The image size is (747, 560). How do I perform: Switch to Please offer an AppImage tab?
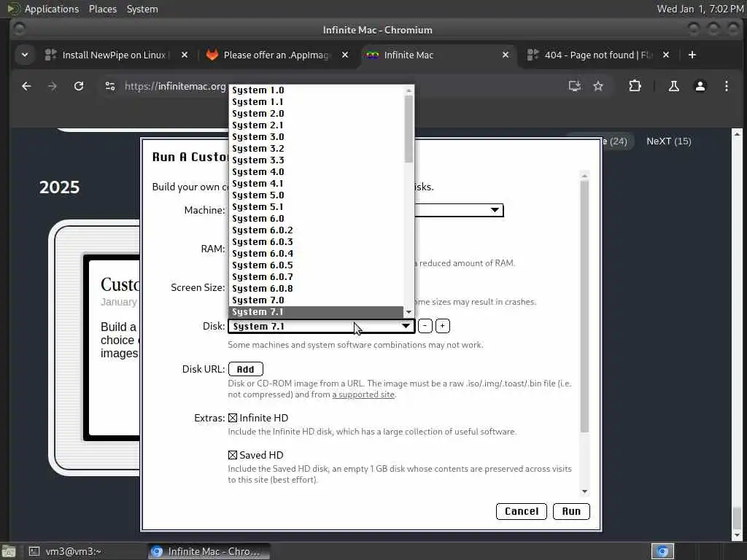[276, 55]
